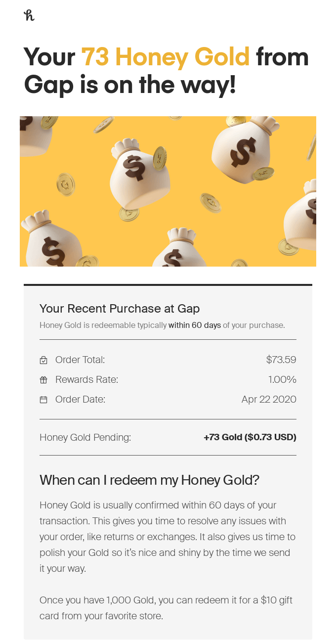Click the paragraph about Gold confirmed within 60 days
This screenshot has width=336, height=644.
[165, 537]
